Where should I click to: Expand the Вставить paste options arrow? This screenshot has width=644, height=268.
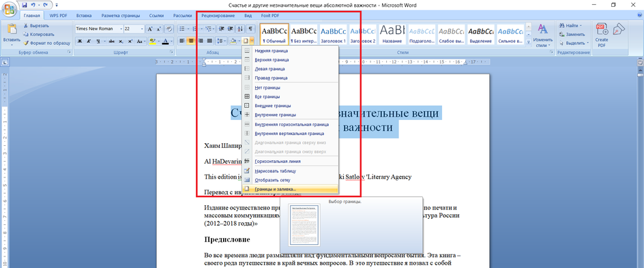(12, 45)
